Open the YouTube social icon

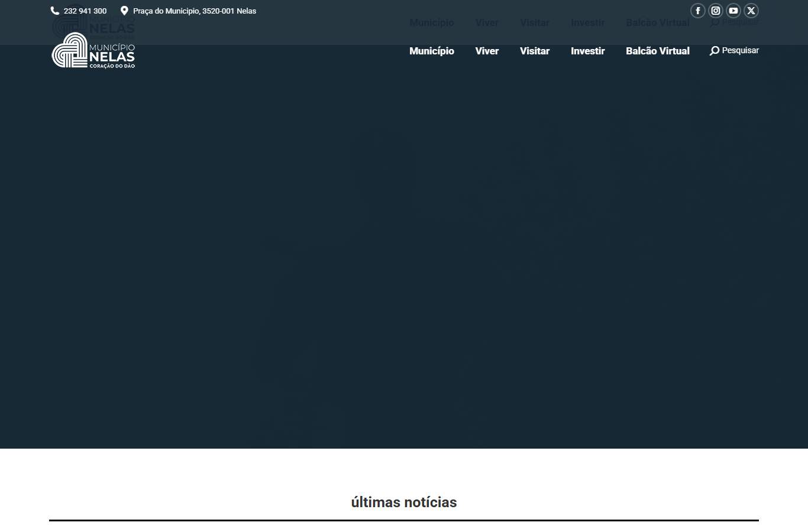pyautogui.click(x=733, y=11)
